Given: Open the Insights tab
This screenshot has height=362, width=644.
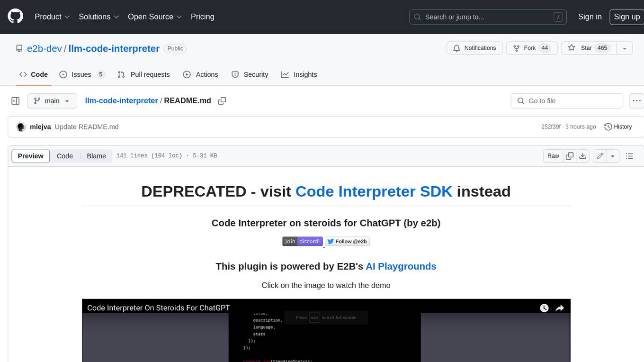Looking at the screenshot, I should (x=299, y=74).
